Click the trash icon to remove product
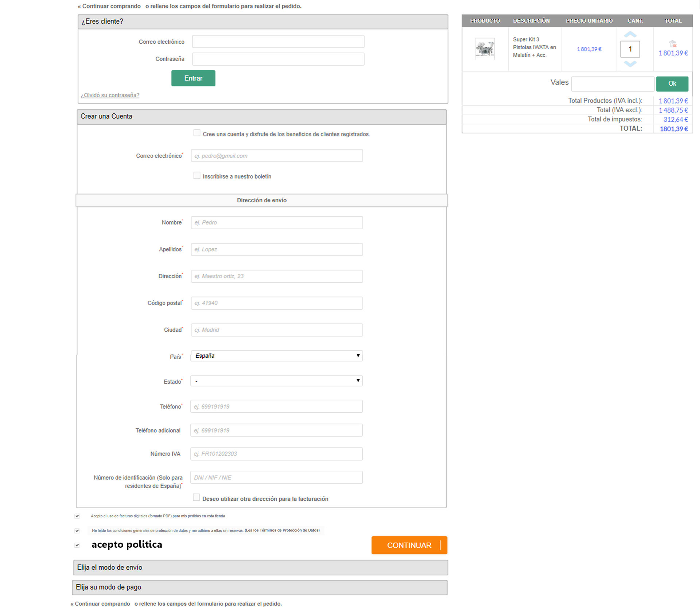This screenshot has height=610, width=700. (x=673, y=44)
